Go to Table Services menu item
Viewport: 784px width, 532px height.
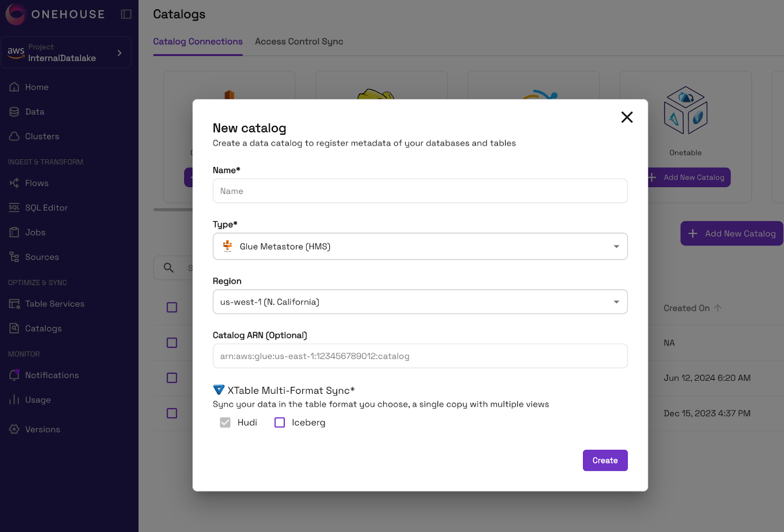(x=55, y=304)
